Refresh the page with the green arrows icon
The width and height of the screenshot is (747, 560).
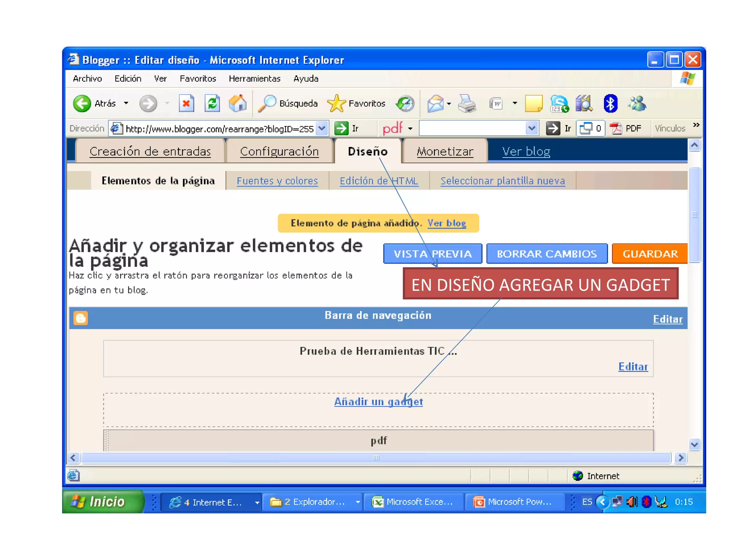212,104
